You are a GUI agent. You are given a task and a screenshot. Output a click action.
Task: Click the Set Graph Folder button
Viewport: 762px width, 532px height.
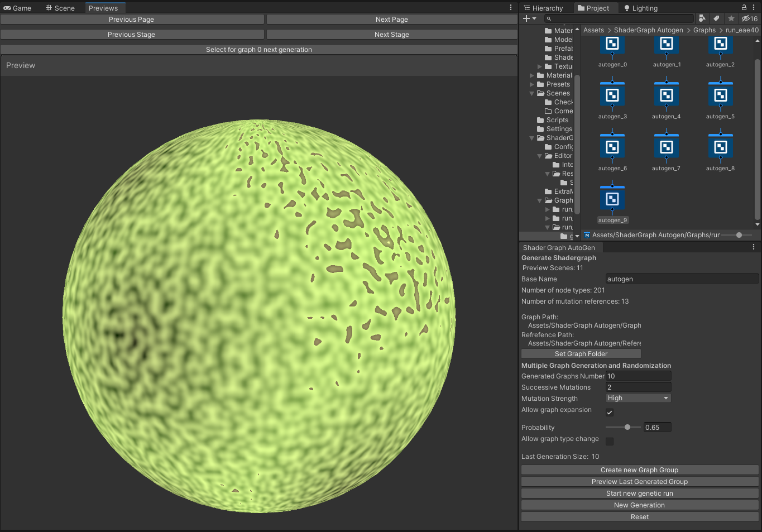point(581,354)
